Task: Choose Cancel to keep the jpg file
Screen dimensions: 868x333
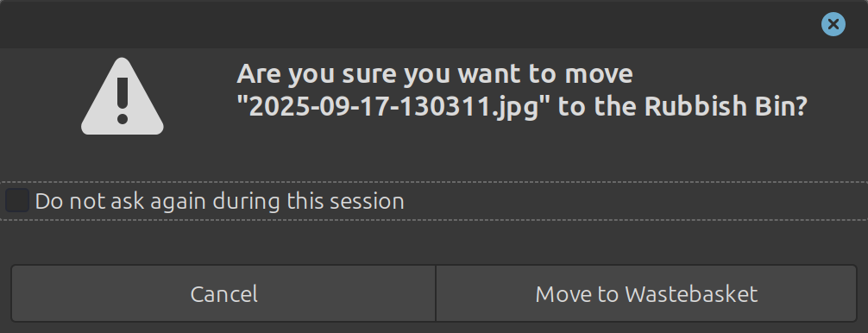Action: click(223, 293)
